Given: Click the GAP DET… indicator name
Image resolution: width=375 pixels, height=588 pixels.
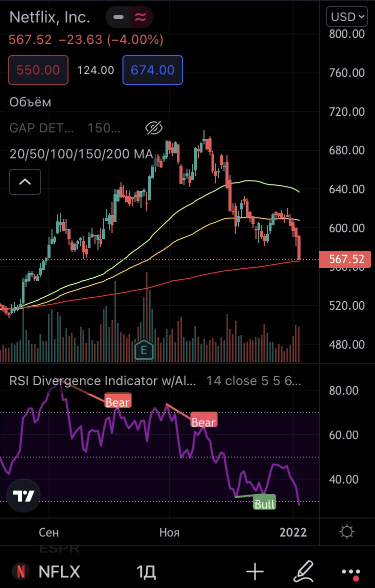Looking at the screenshot, I should [41, 128].
